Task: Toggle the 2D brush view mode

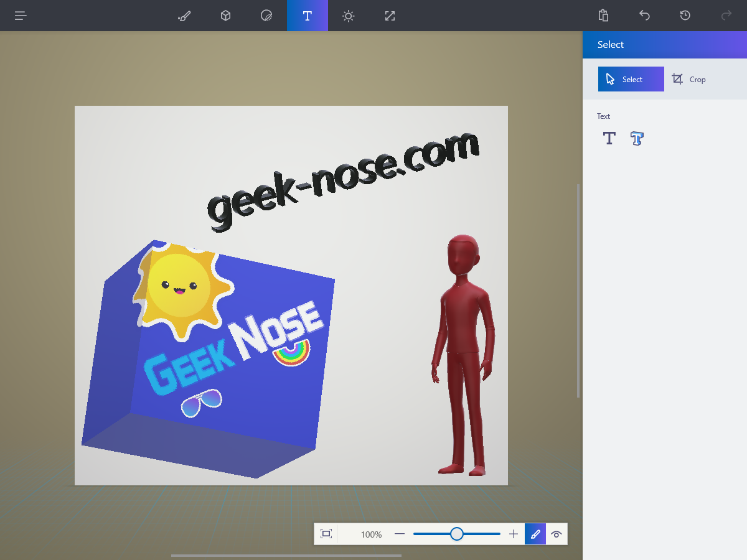Action: point(535,534)
